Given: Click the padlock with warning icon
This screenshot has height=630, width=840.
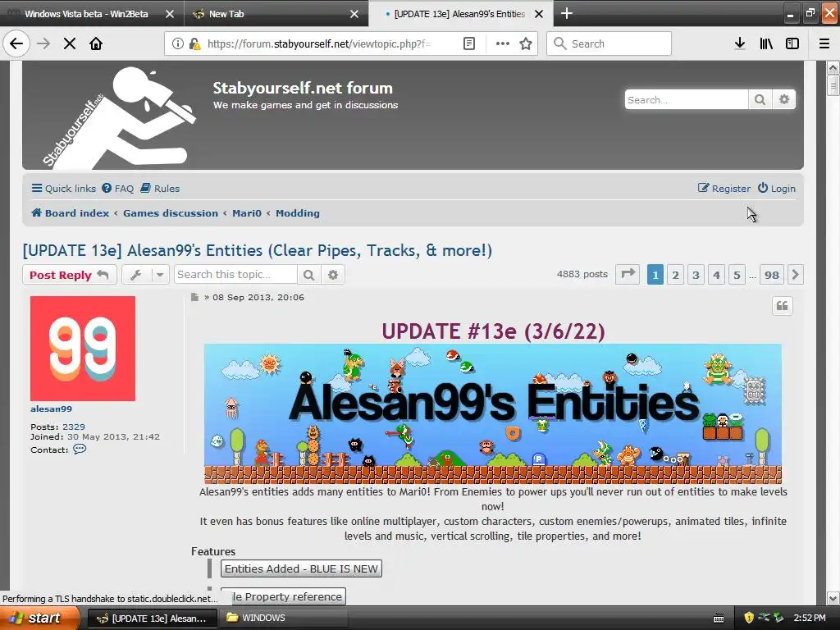Looking at the screenshot, I should tap(194, 43).
